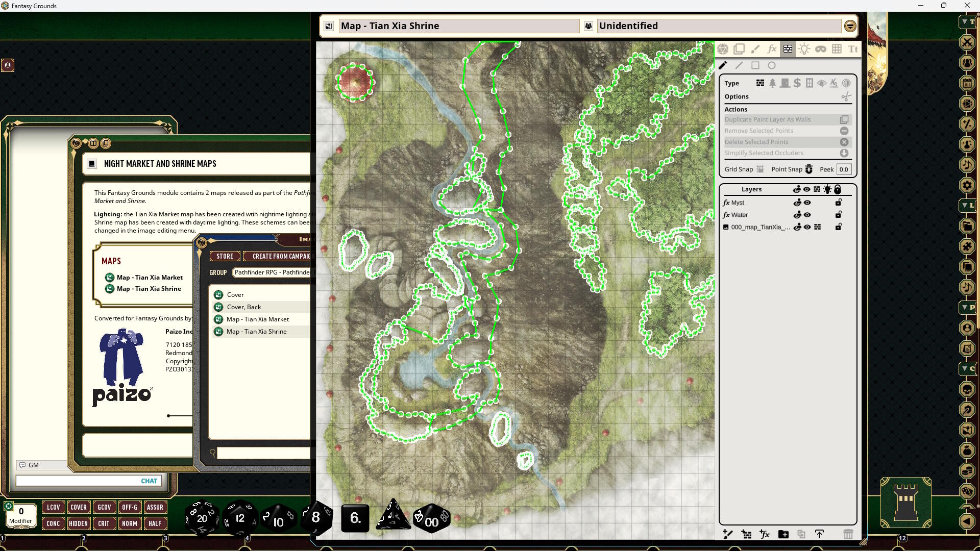Roll the d8 die

pos(316,518)
